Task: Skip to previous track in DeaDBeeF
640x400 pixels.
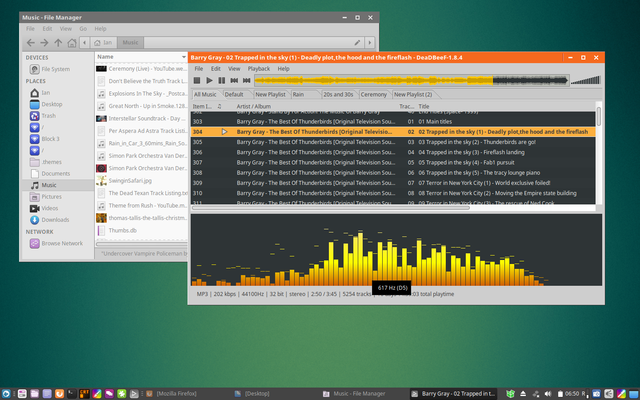Action: (x=234, y=80)
